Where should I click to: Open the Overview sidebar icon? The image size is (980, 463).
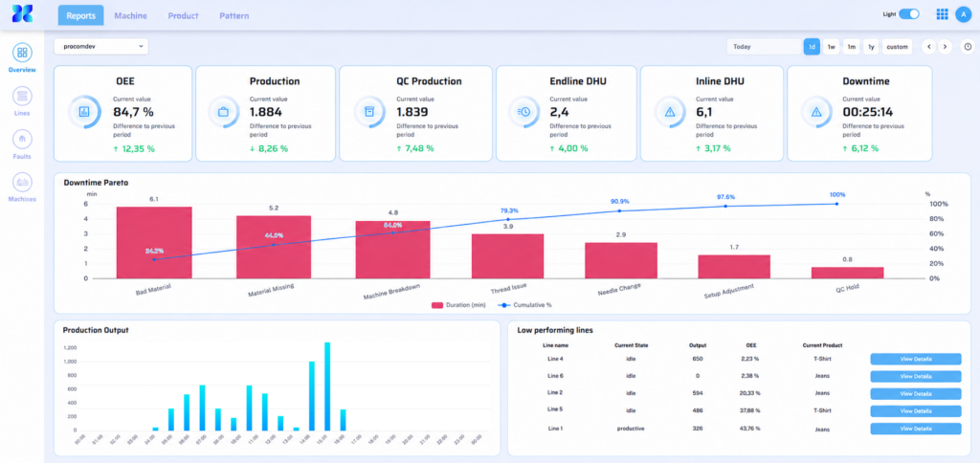point(22,53)
